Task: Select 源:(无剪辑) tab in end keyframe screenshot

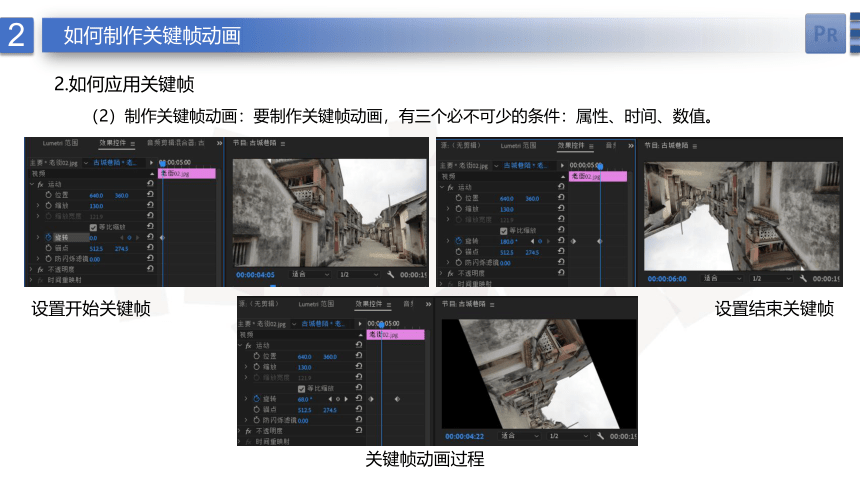Action: pos(460,145)
